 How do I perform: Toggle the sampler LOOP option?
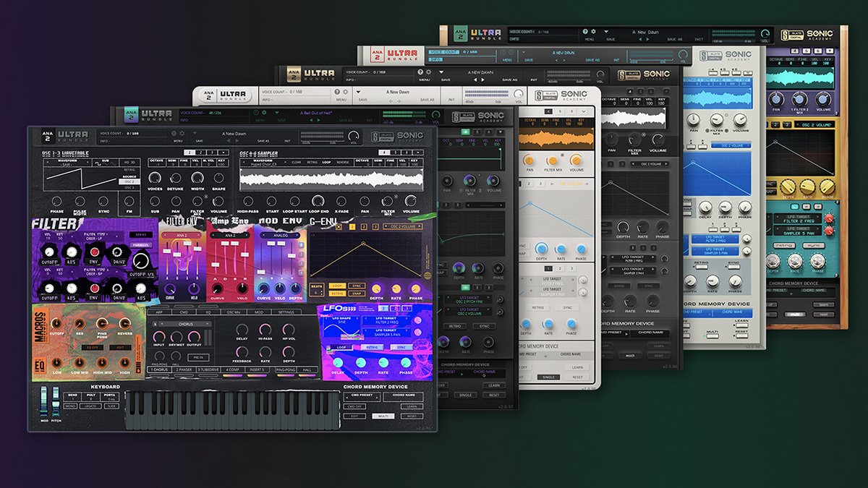(x=326, y=163)
